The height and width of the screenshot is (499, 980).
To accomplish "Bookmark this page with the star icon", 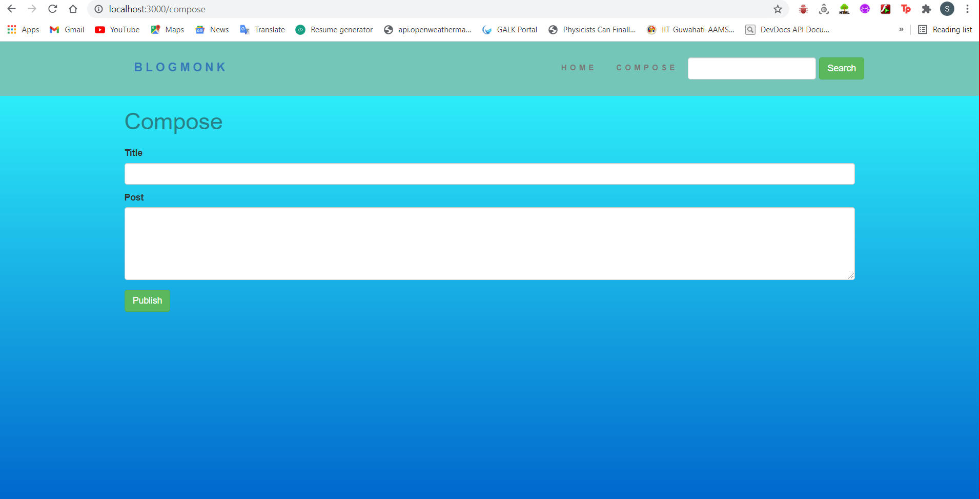I will 778,9.
